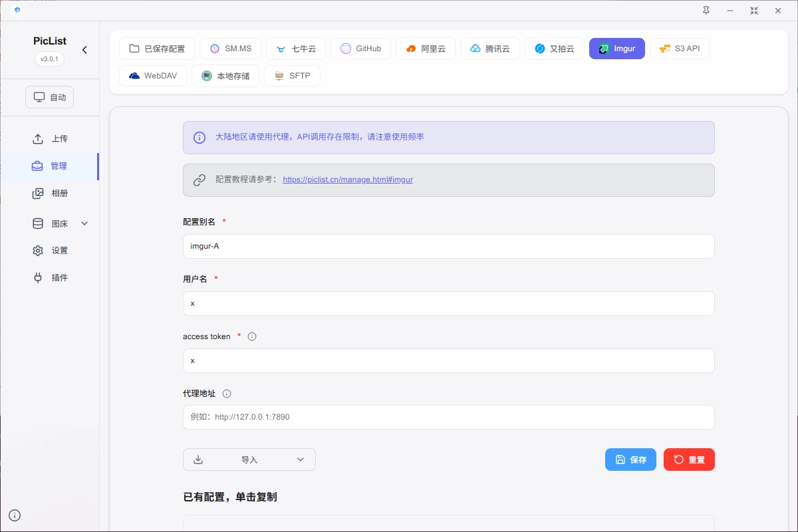Click the info icon at sidebar bottom

[x=15, y=515]
